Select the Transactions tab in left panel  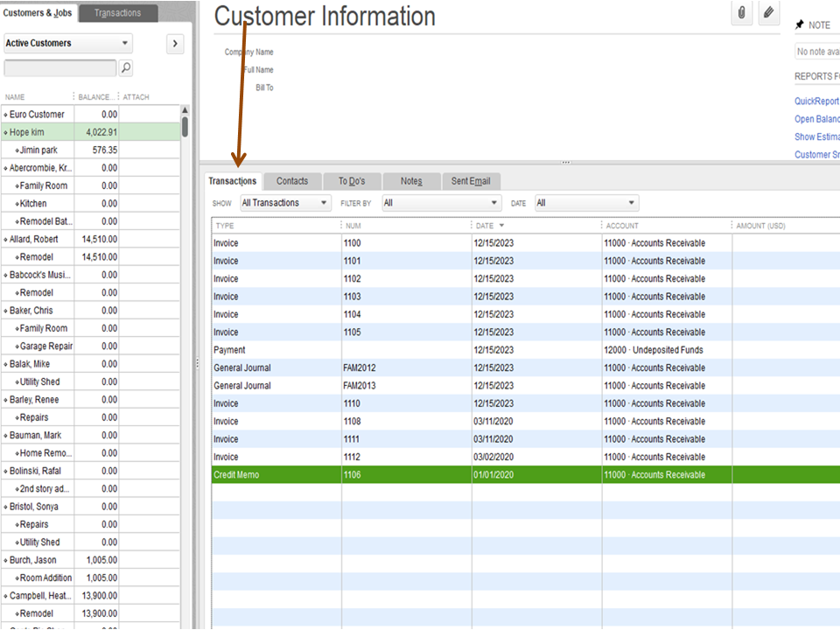click(x=117, y=13)
